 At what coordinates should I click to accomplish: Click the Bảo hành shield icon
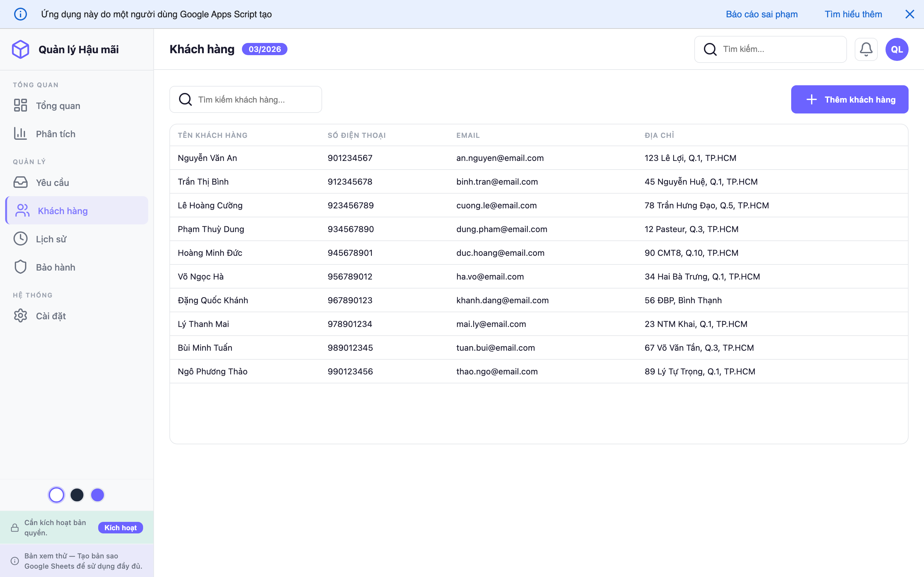21,267
